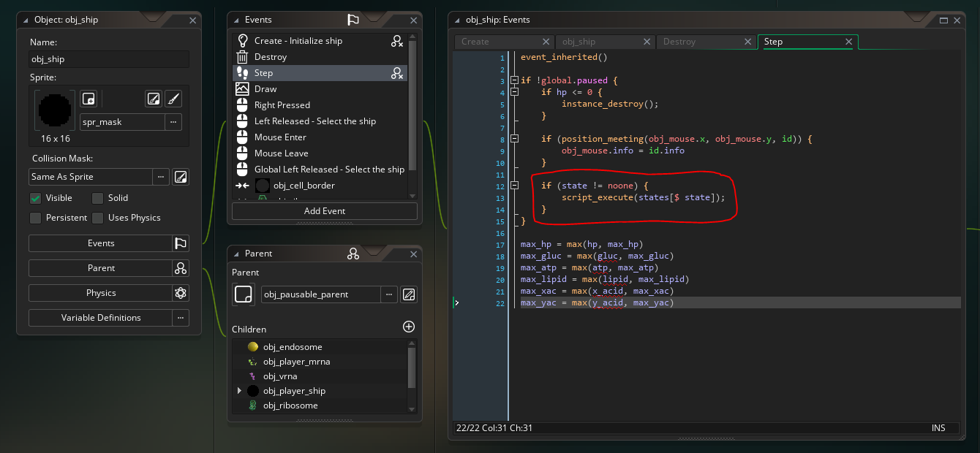Select the obj_endosome child object

pos(320,347)
